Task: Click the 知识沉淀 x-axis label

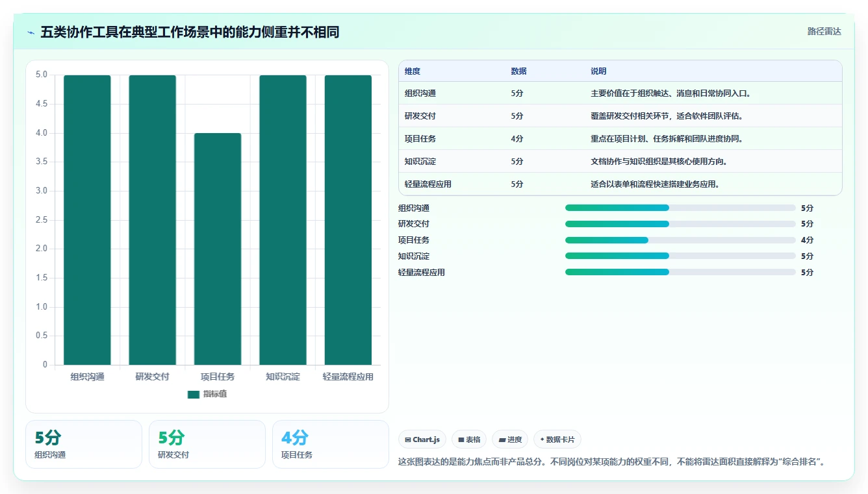Action: click(x=283, y=377)
